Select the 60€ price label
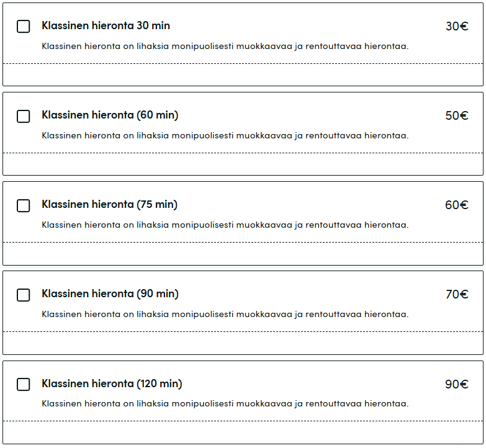 [x=457, y=205]
